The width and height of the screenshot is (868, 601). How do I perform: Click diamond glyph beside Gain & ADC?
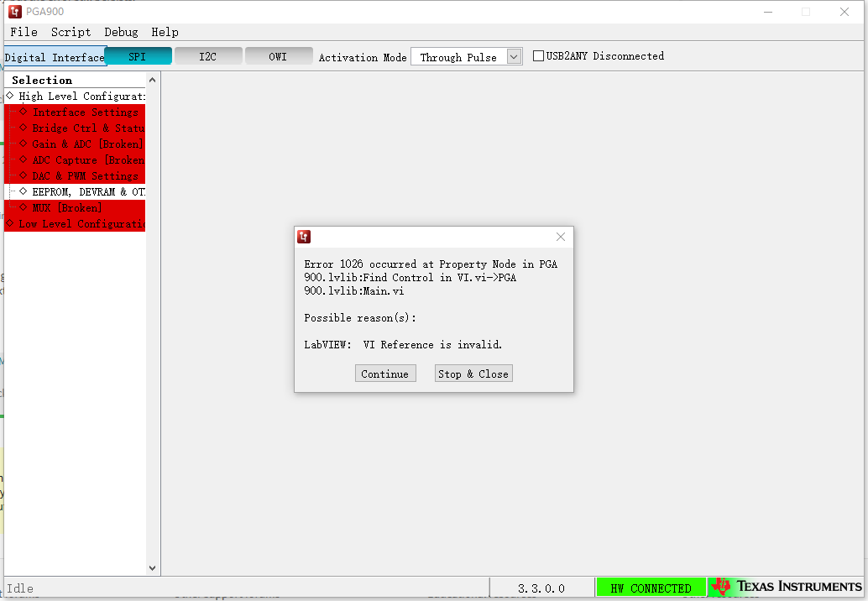(x=24, y=144)
